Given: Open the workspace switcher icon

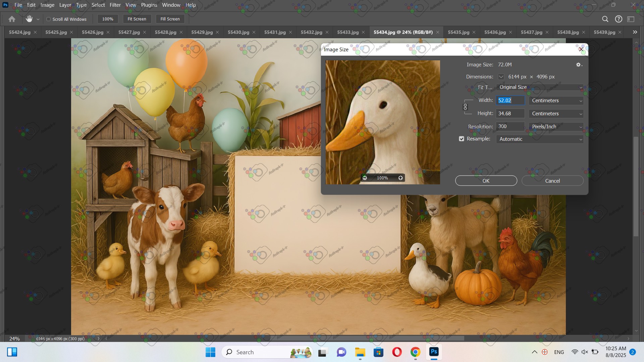Looking at the screenshot, I should tap(631, 19).
